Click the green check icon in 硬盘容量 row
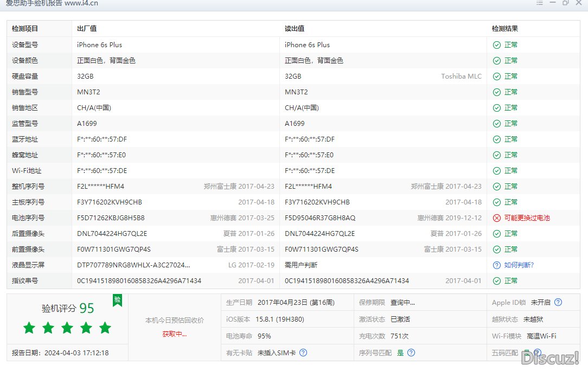Viewport: 588px width, 371px height. click(496, 76)
